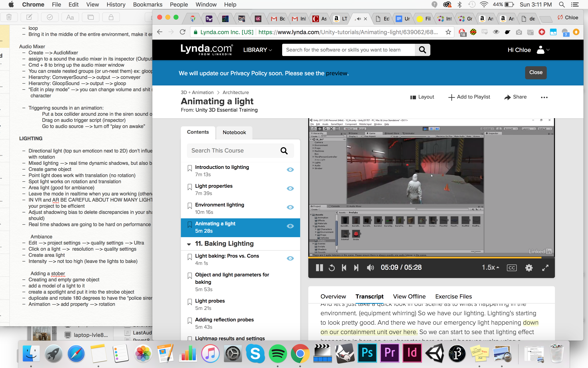Screen dimensions: 588x368
Task: Open the privacy policy preview link
Action: (x=337, y=73)
